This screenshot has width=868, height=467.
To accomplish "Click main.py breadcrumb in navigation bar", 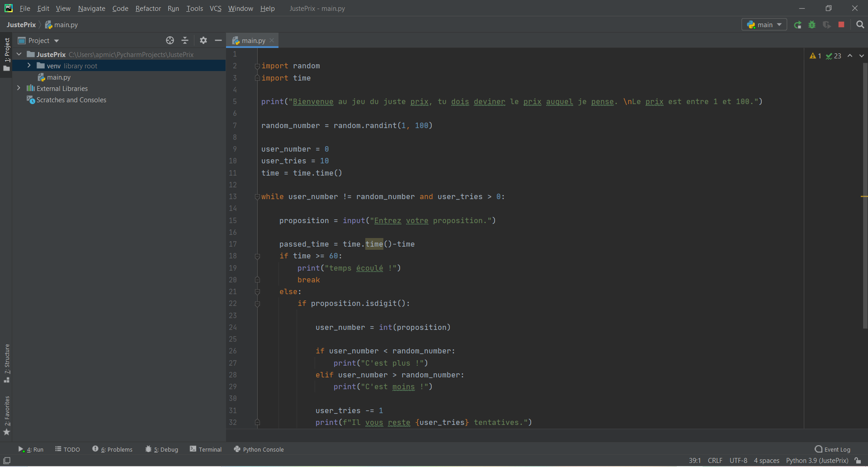I will click(x=61, y=25).
